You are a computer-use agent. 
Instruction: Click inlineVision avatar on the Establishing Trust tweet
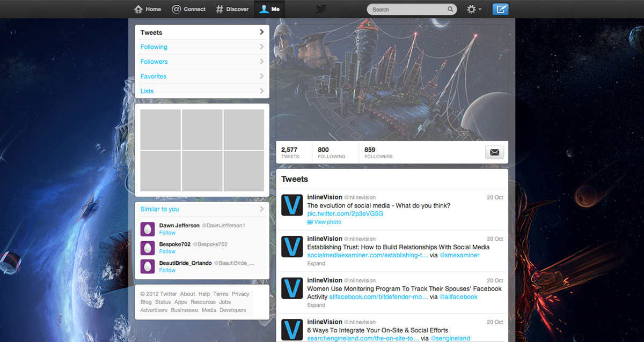click(x=292, y=246)
